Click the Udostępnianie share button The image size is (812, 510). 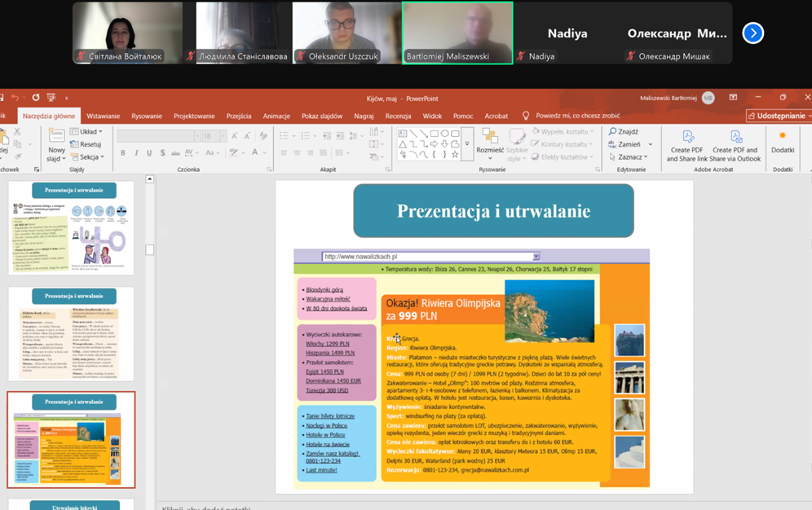coord(778,116)
